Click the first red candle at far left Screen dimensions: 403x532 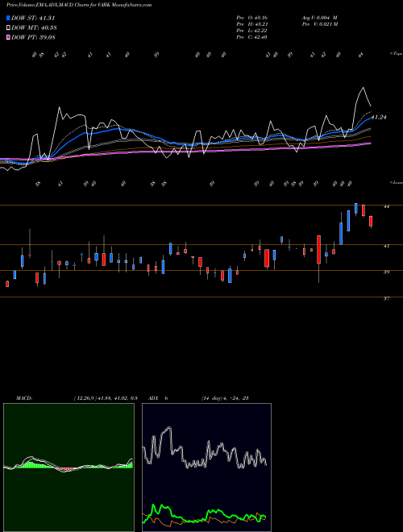pyautogui.click(x=7, y=284)
